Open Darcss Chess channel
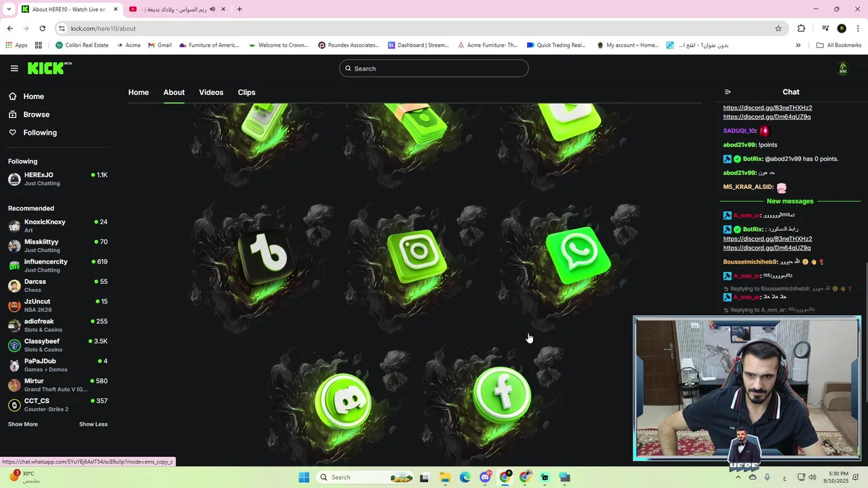 (x=58, y=285)
